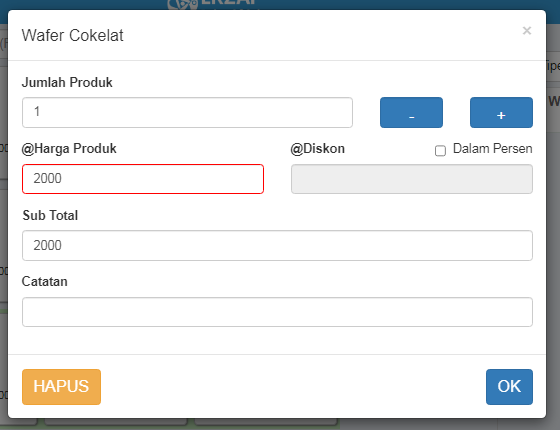Click the Sub Total label

pos(50,215)
